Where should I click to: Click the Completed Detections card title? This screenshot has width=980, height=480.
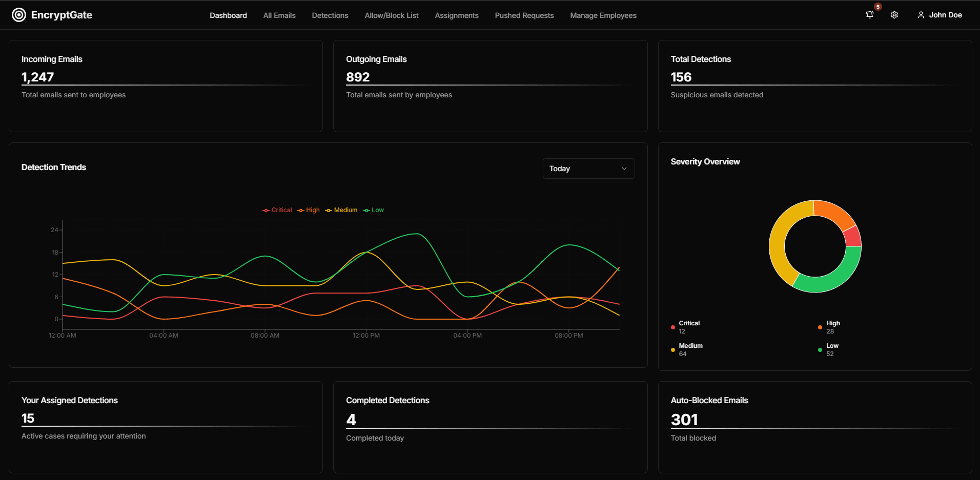pos(387,400)
